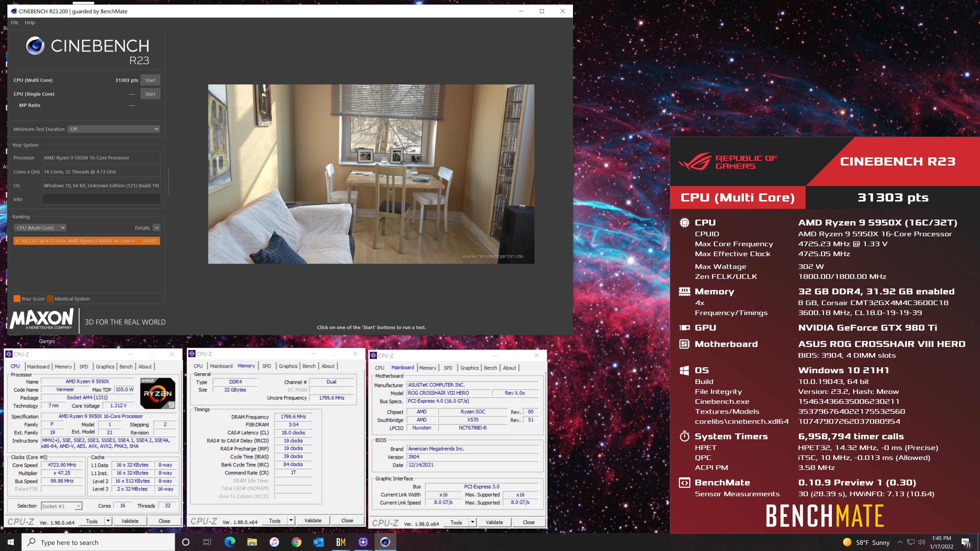
Task: Click the Core Speed value 4723.90 MHz
Action: (62, 465)
